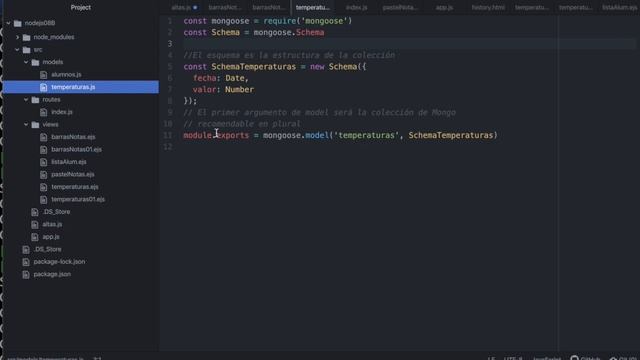This screenshot has height=360, width=640.
Task: Click the temperaturas.ejs file icon
Action: coord(44,187)
